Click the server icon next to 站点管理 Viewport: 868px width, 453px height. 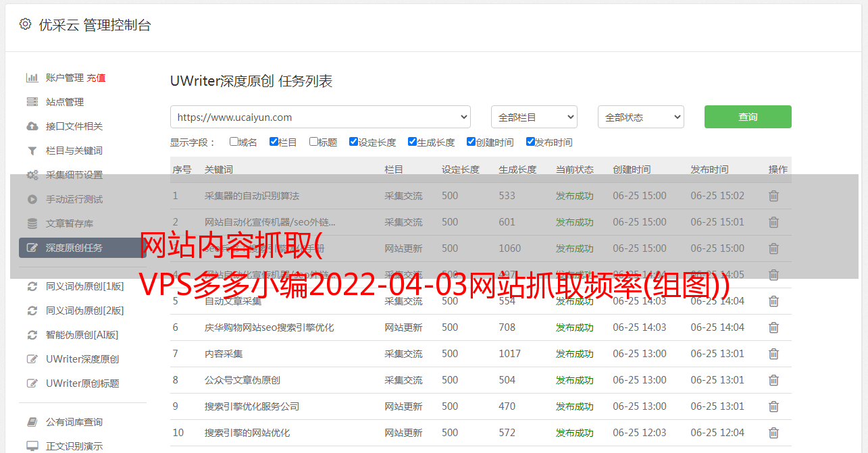coord(32,102)
